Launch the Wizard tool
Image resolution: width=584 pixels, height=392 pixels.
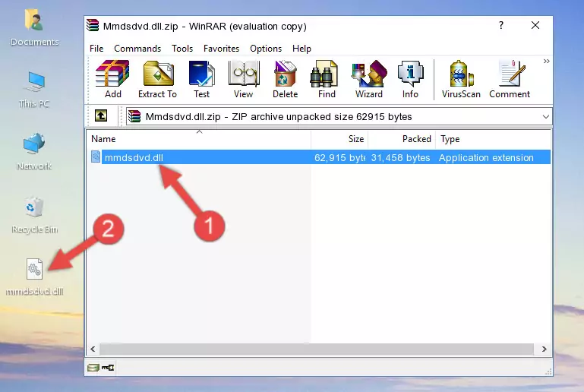pos(369,79)
